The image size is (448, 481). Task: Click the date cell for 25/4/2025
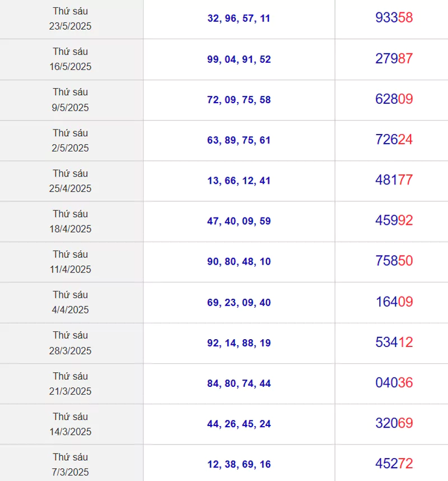(x=71, y=181)
